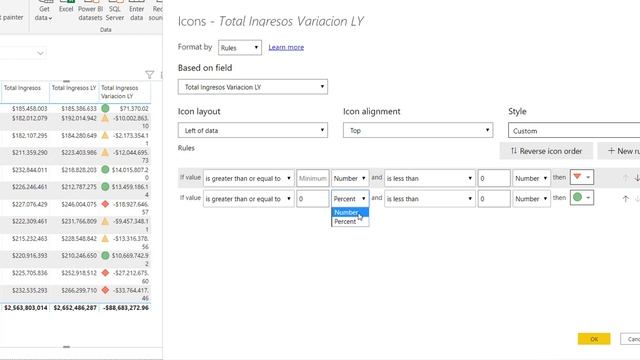Click first rule's upper value field
This screenshot has width=640, height=360.
pos(494,178)
